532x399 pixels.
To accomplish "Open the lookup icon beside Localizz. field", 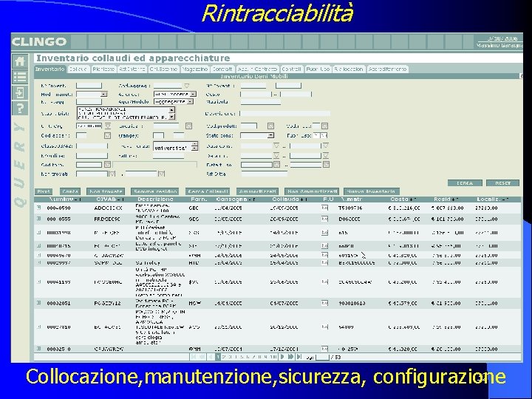I will coord(188,126).
